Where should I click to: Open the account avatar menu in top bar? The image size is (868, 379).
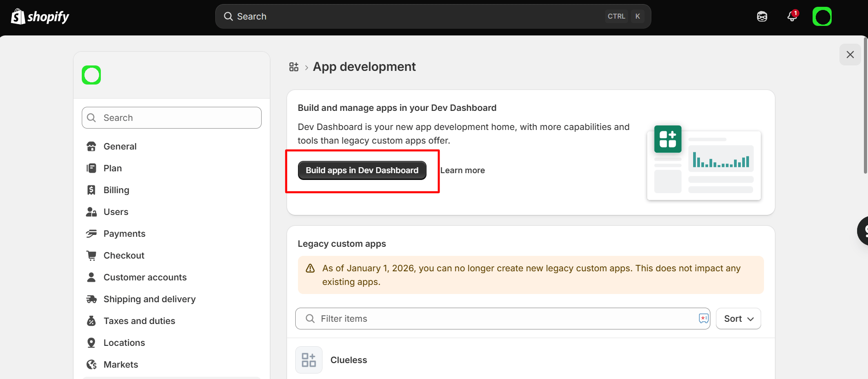point(822,17)
